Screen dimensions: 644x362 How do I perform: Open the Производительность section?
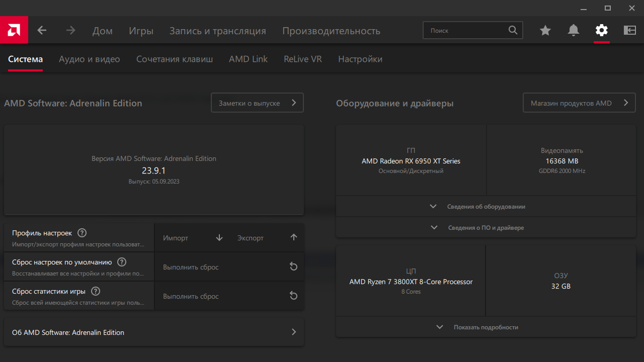[x=331, y=31]
